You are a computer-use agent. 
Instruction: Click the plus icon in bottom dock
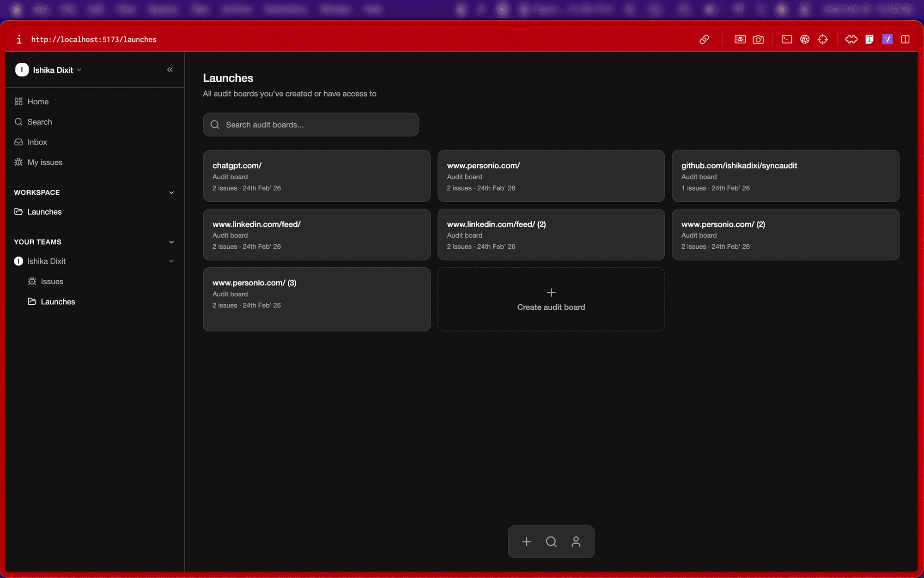click(526, 542)
